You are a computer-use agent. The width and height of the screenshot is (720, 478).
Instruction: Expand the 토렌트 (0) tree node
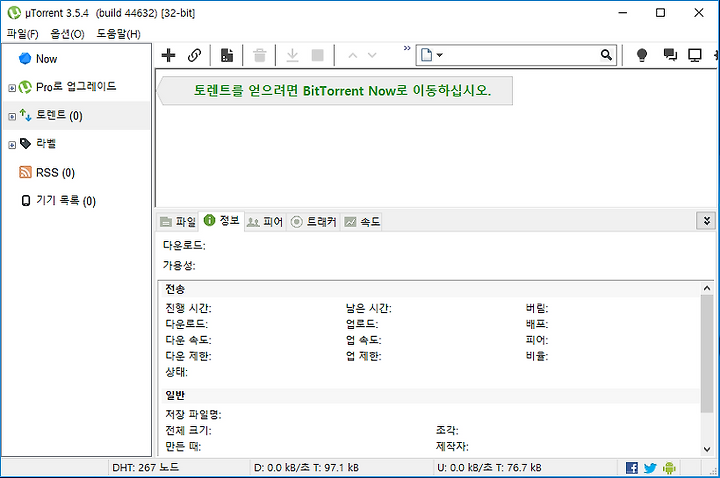coord(12,117)
